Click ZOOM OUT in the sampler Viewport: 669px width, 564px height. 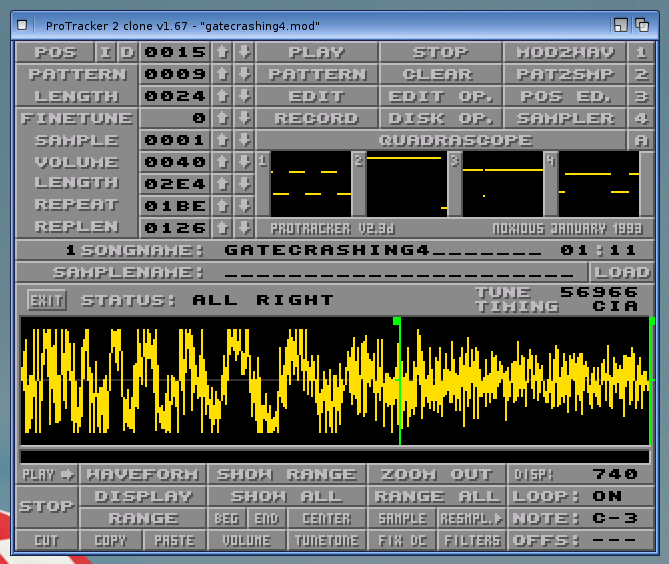(437, 474)
